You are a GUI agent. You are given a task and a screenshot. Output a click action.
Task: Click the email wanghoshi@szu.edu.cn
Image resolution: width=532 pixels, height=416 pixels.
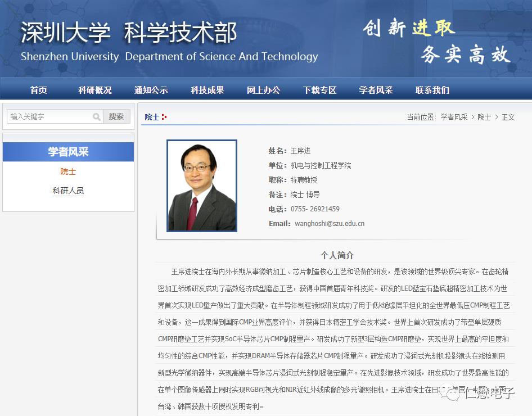[330, 224]
